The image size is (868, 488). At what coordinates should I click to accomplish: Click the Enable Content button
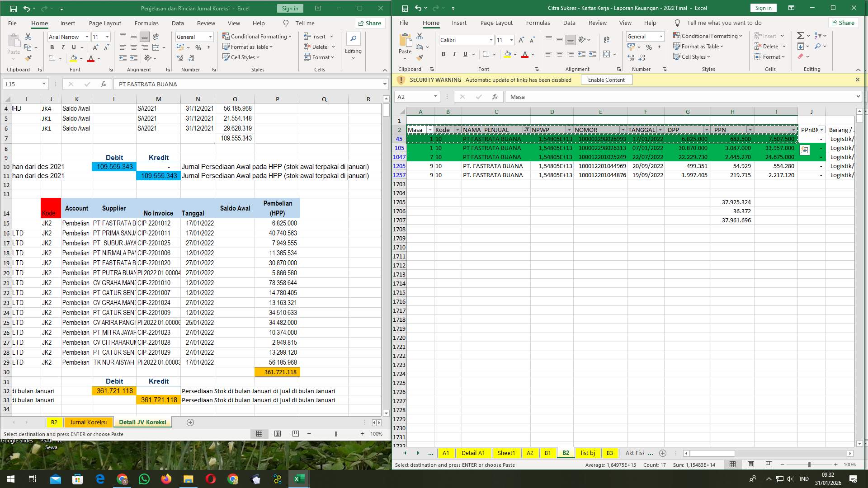tap(606, 80)
